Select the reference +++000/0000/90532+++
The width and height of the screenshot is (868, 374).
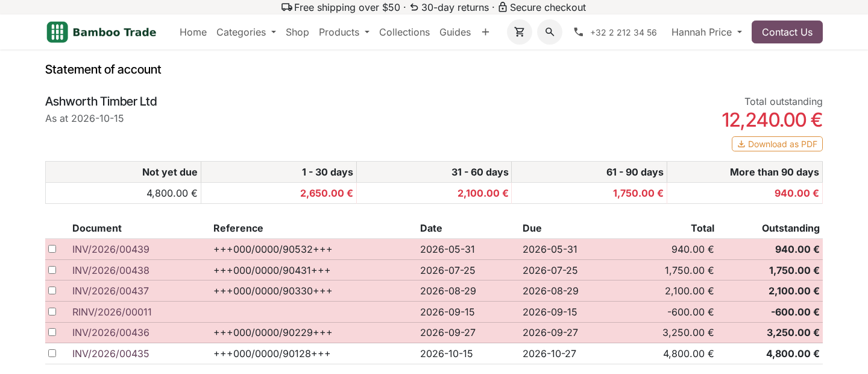click(273, 249)
